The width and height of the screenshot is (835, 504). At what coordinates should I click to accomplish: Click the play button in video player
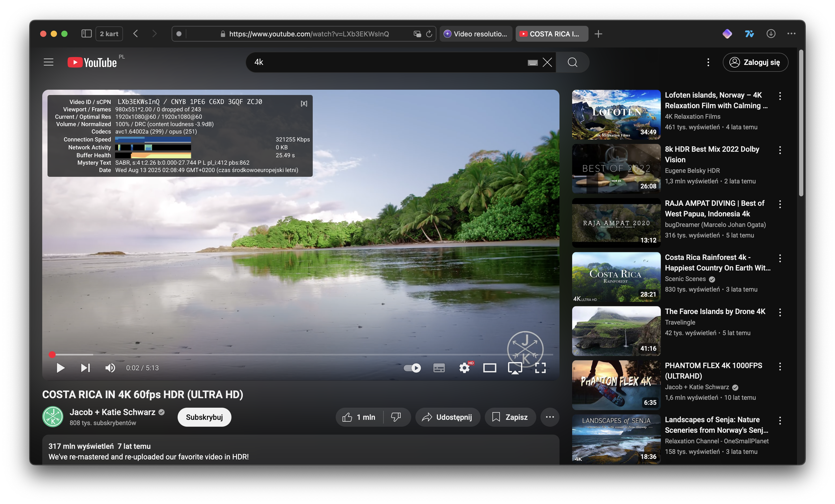pos(60,368)
